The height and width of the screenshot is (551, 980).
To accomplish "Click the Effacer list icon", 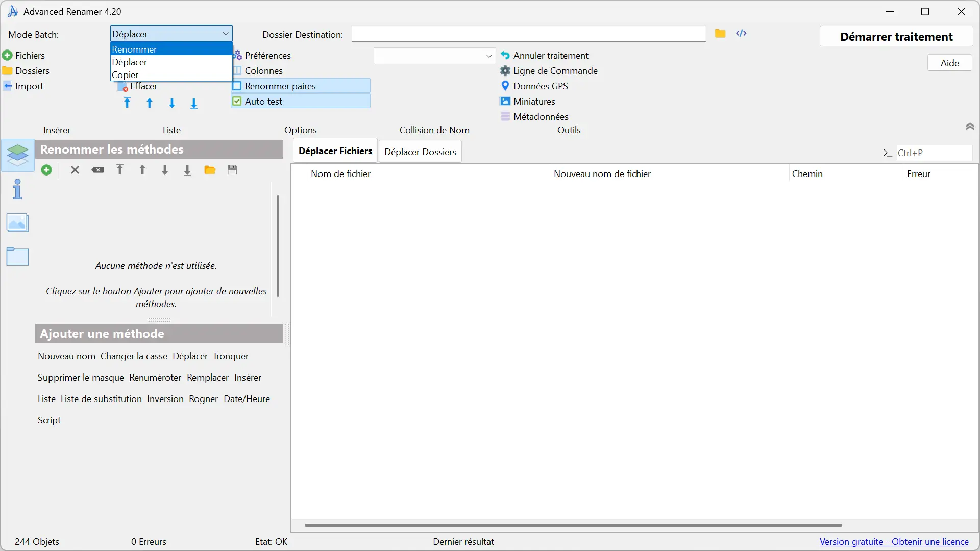I will click(x=123, y=87).
